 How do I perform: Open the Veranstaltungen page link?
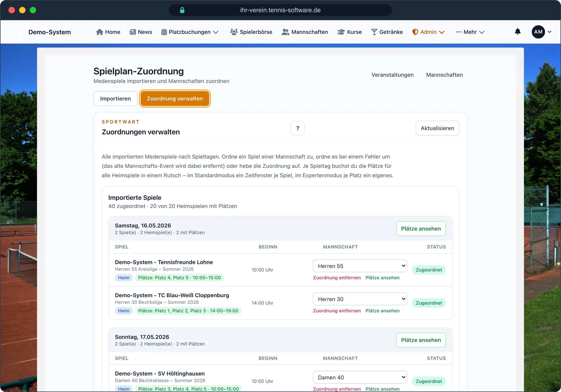coord(392,75)
